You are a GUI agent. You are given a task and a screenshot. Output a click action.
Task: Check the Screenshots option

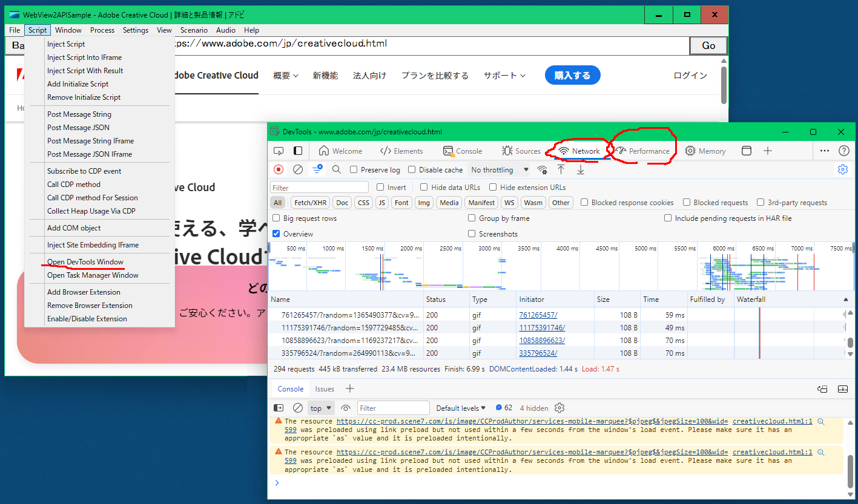pyautogui.click(x=472, y=234)
